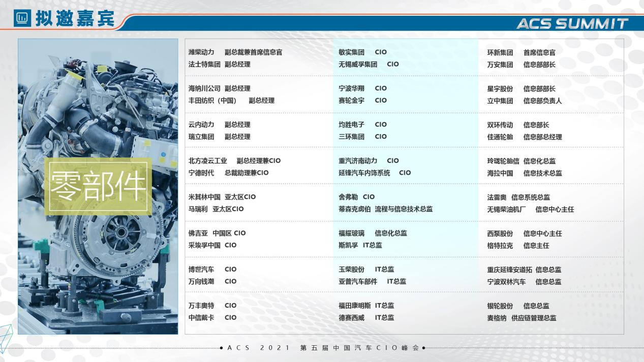Click 万丰奥特 CIO text

tap(212, 306)
